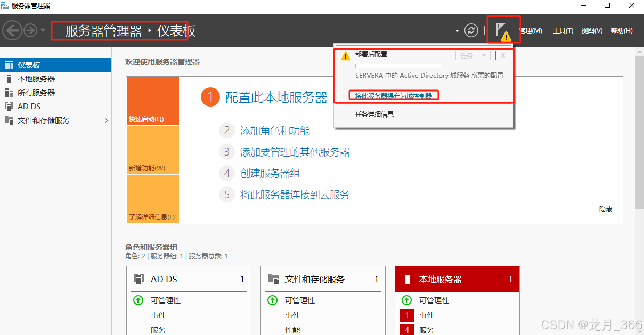Image resolution: width=644 pixels, height=335 pixels.
Task: Click the 配置此本地服务器 link
Action: (x=276, y=97)
